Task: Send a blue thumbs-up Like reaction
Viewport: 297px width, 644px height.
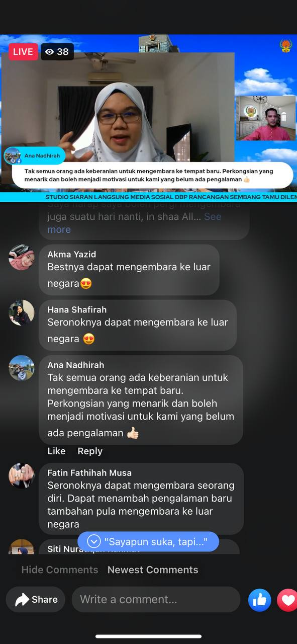Action: tap(259, 599)
